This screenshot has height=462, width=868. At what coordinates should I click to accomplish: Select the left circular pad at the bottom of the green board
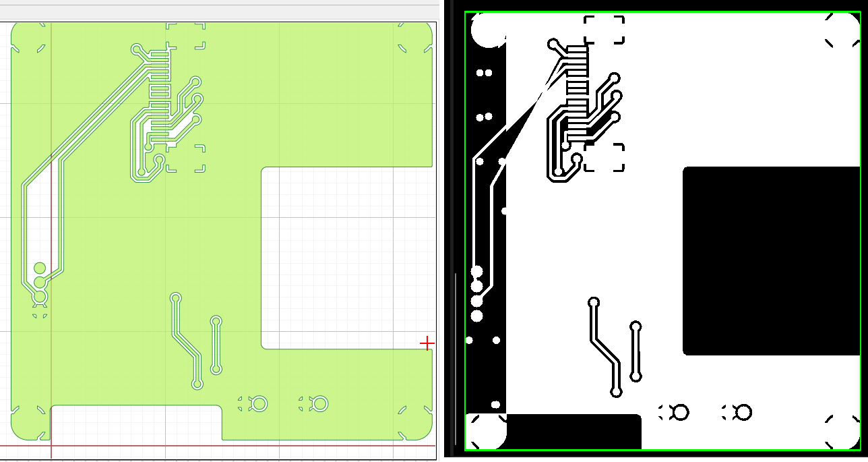coord(258,403)
